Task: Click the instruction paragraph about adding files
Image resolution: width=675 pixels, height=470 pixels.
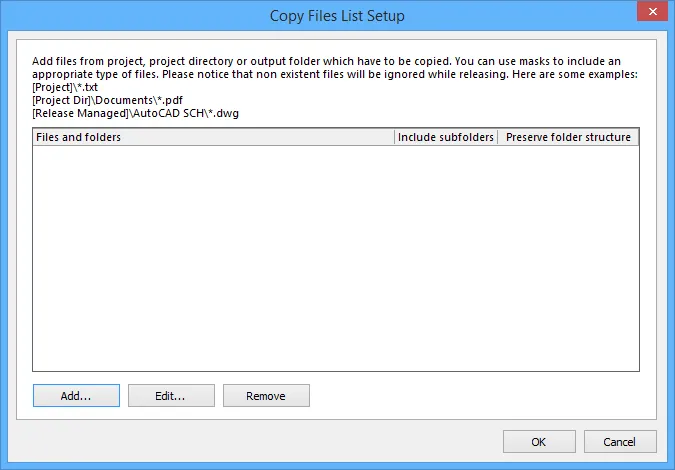Action: pyautogui.click(x=330, y=67)
